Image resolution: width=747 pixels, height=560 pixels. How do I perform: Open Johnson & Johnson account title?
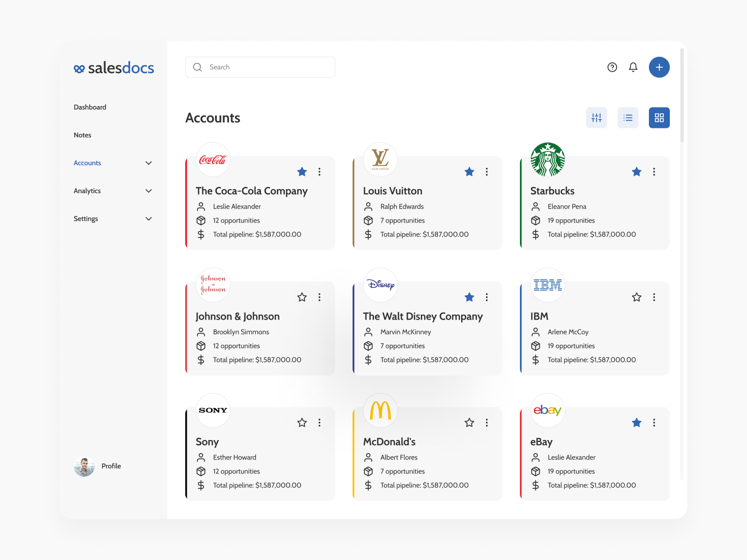pos(238,317)
